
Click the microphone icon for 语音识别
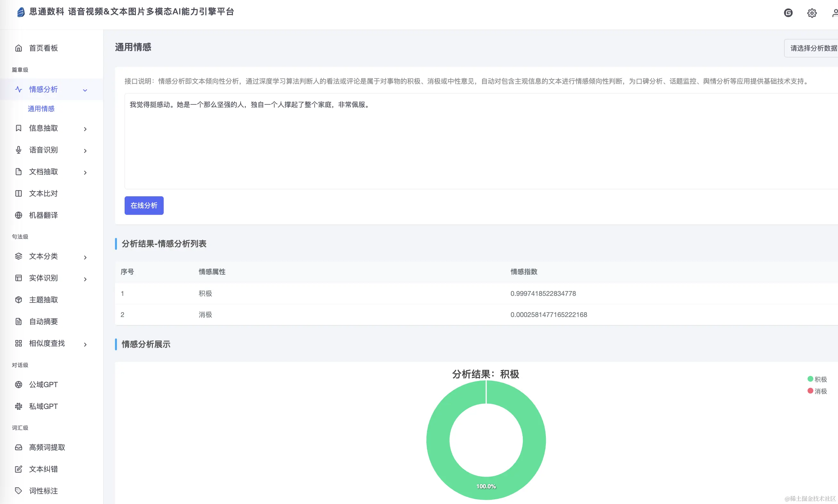click(19, 150)
